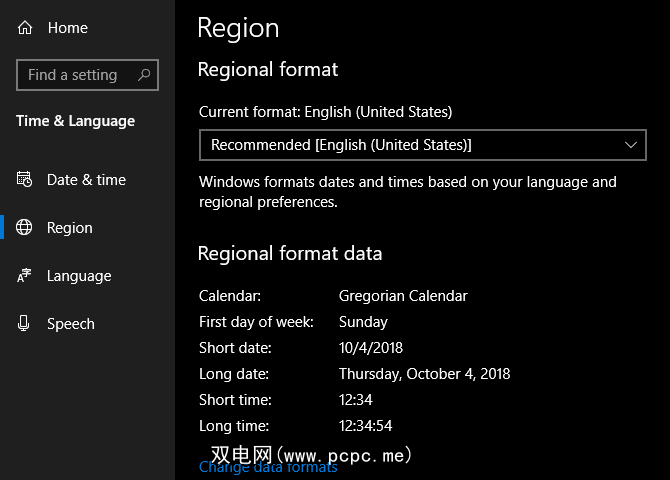Image resolution: width=670 pixels, height=480 pixels.
Task: Click the Short date value 10/4/2018
Action: point(373,348)
